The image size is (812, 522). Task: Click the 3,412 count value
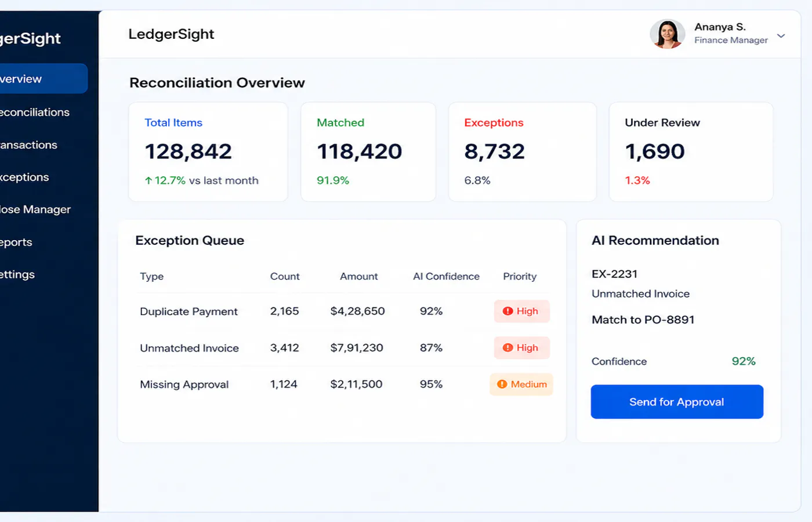click(x=284, y=347)
